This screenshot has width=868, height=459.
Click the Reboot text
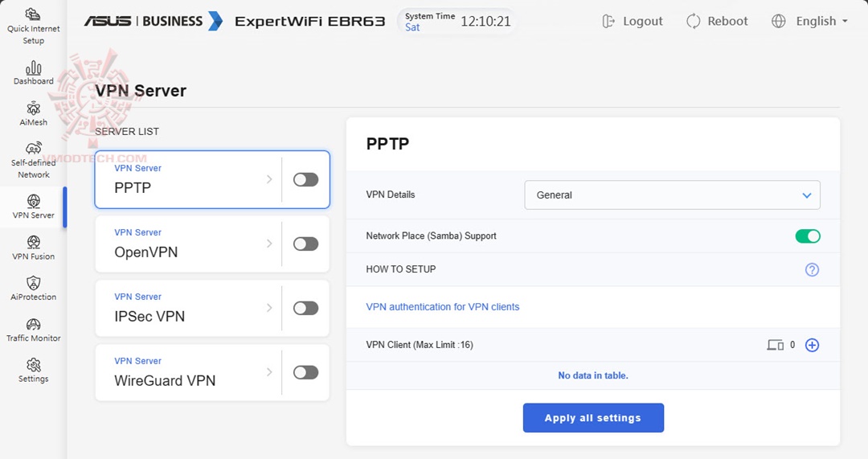pyautogui.click(x=727, y=21)
